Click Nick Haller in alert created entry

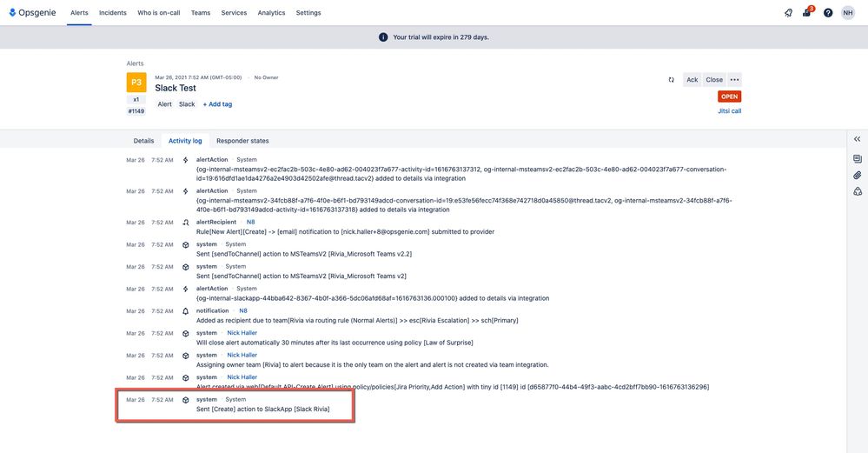pyautogui.click(x=242, y=377)
